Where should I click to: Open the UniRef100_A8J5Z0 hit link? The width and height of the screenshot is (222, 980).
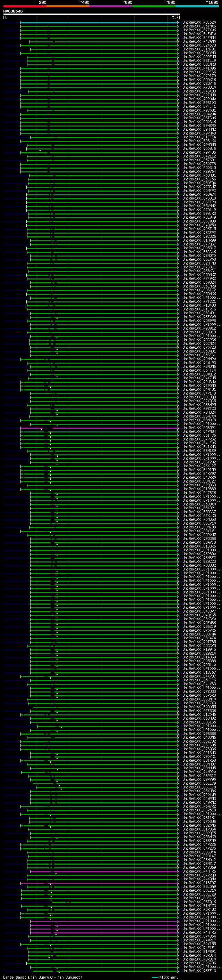pos(199,23)
